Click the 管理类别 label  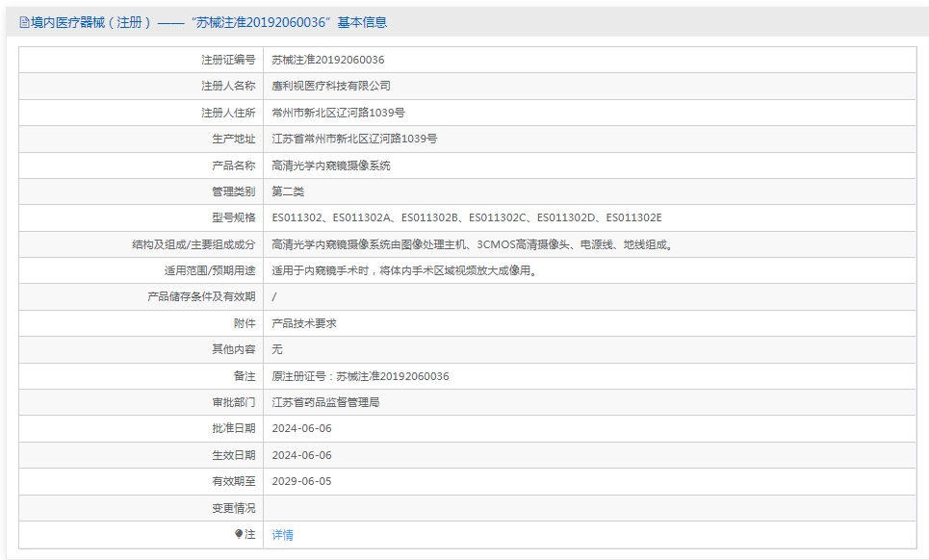[x=233, y=191]
